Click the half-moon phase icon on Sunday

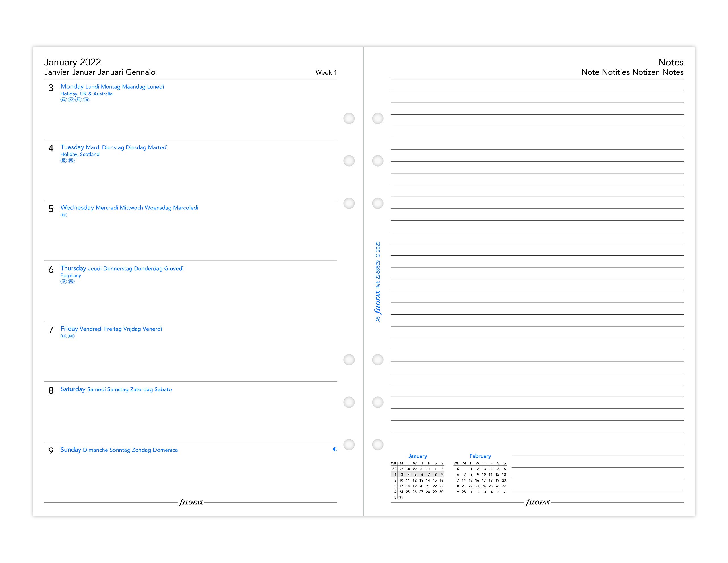(x=335, y=449)
